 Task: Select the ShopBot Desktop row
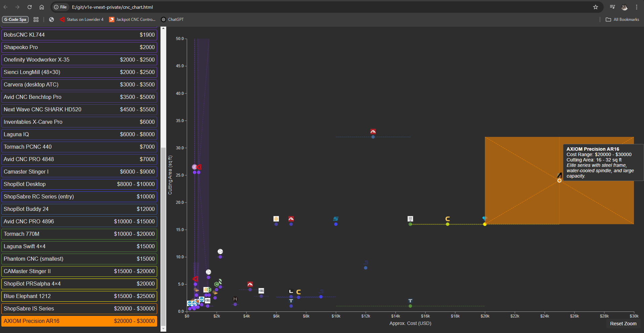79,184
